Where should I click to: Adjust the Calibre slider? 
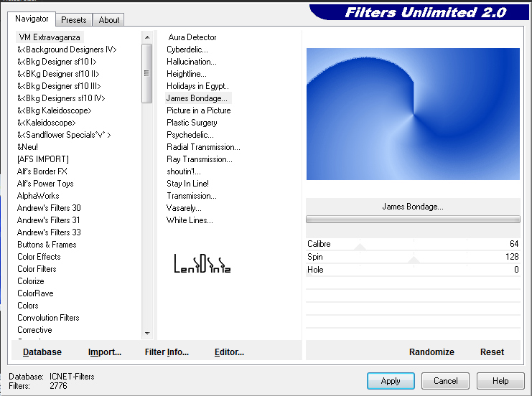pyautogui.click(x=413, y=245)
